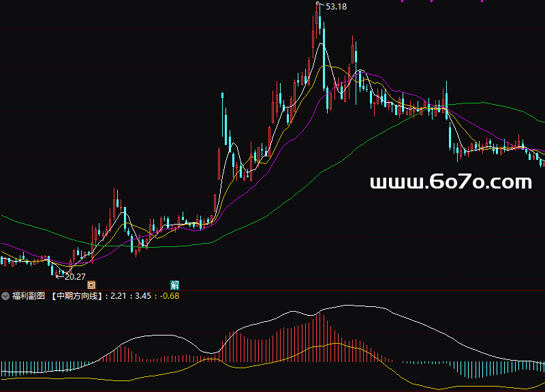Select the 福利副图 indicator name

29,296
